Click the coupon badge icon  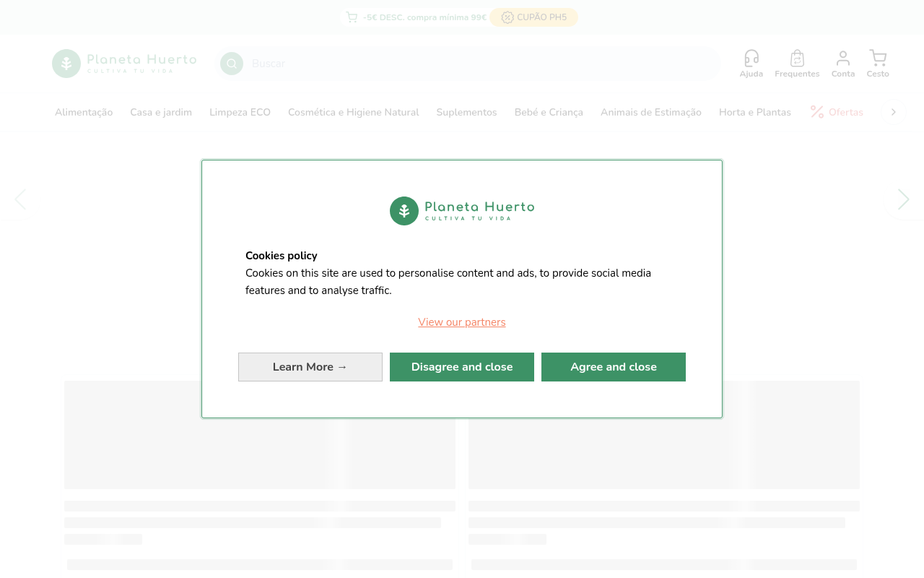507,17
